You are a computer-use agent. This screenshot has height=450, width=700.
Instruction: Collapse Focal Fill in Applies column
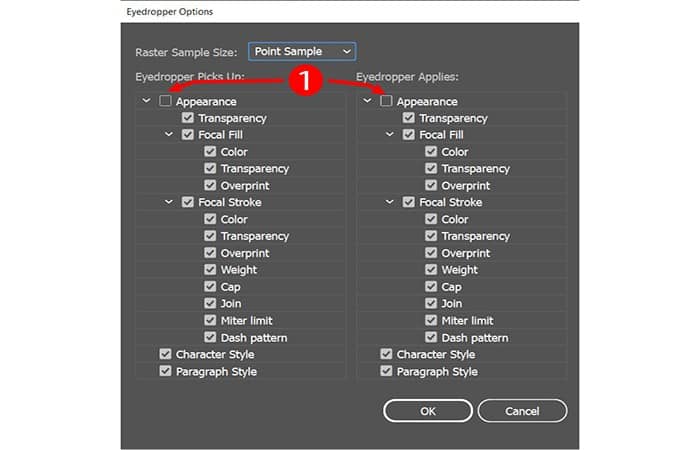390,135
